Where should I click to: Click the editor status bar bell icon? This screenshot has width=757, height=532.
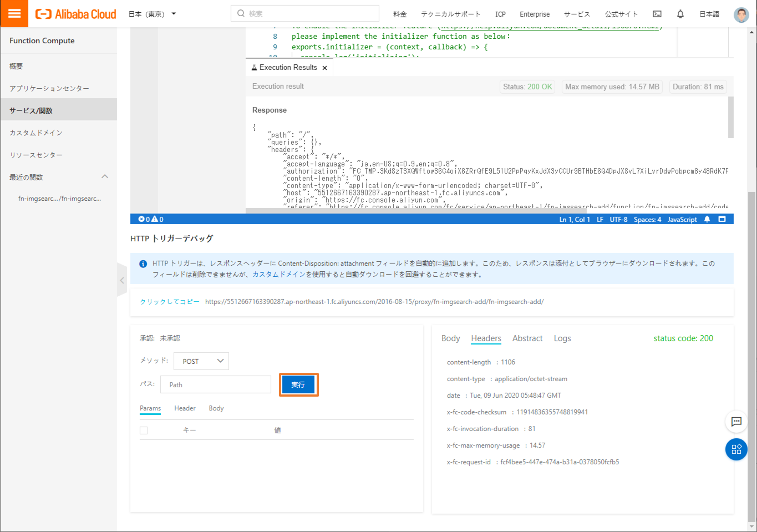coord(707,219)
